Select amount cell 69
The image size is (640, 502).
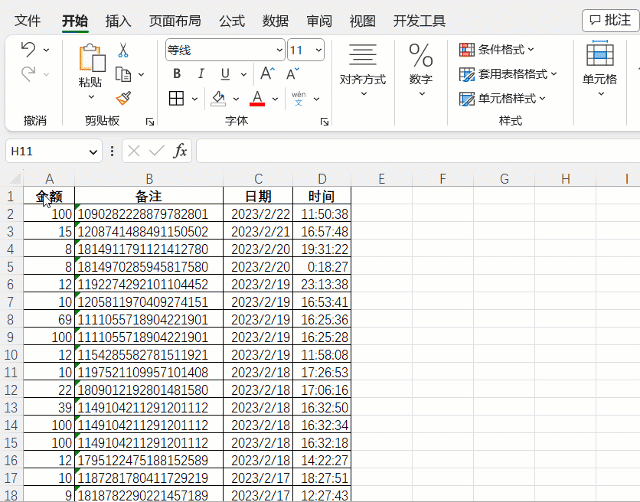coord(49,319)
